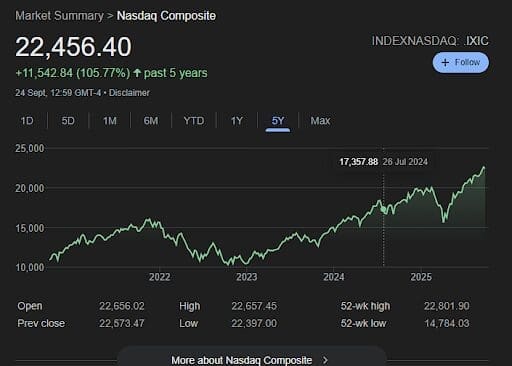Click the plus icon in Follow button

click(x=445, y=62)
